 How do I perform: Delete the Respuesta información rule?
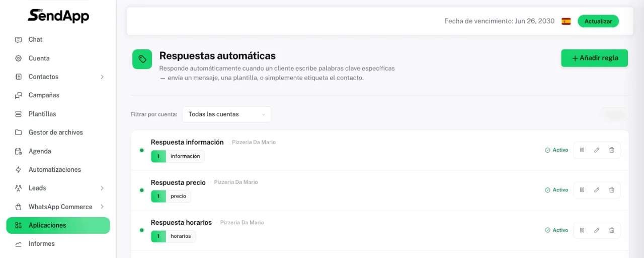coord(612,150)
